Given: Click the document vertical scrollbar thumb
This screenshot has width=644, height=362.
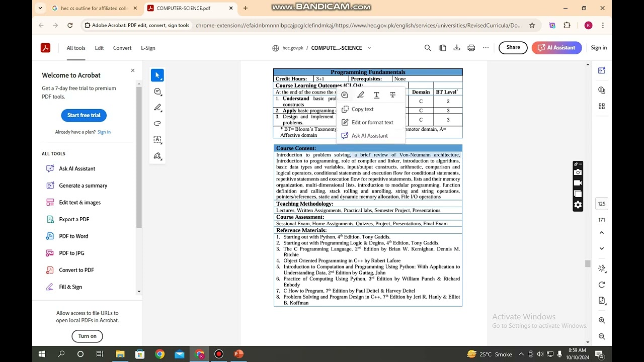Looking at the screenshot, I should click(x=587, y=263).
